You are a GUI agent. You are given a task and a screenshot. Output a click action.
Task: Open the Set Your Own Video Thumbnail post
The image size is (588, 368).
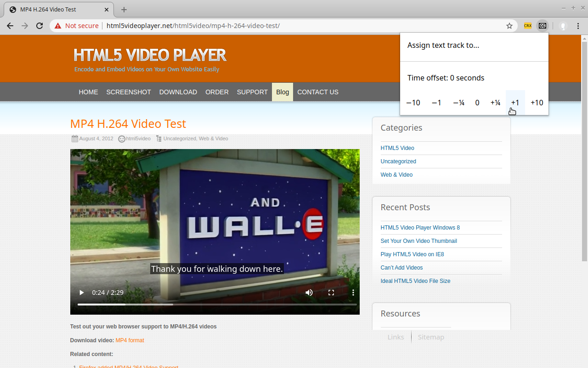pyautogui.click(x=418, y=241)
